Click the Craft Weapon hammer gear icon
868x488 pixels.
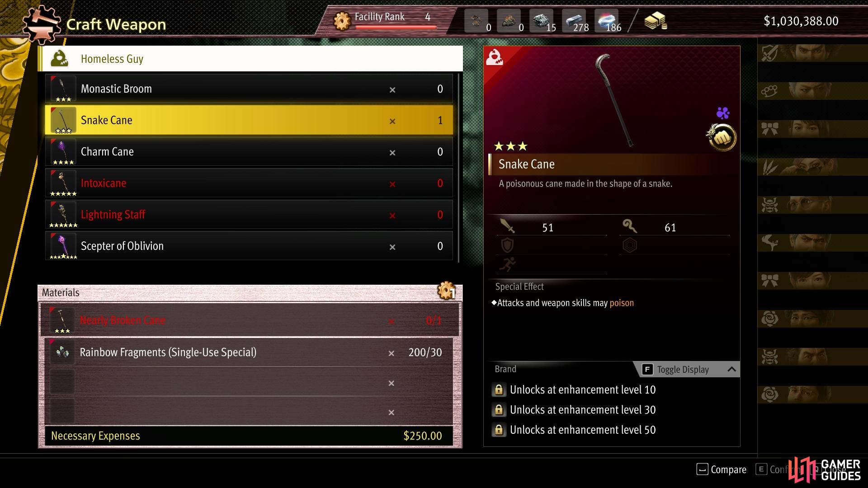tap(41, 25)
